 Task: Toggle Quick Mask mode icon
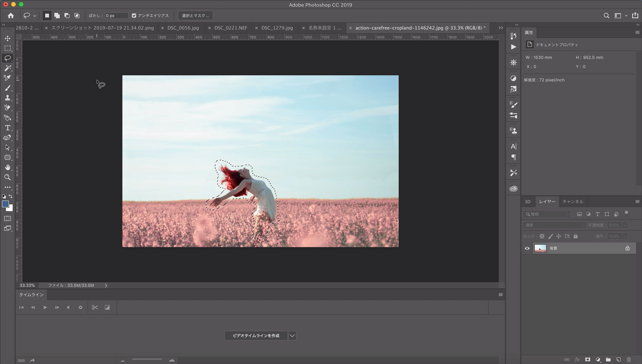coord(8,219)
